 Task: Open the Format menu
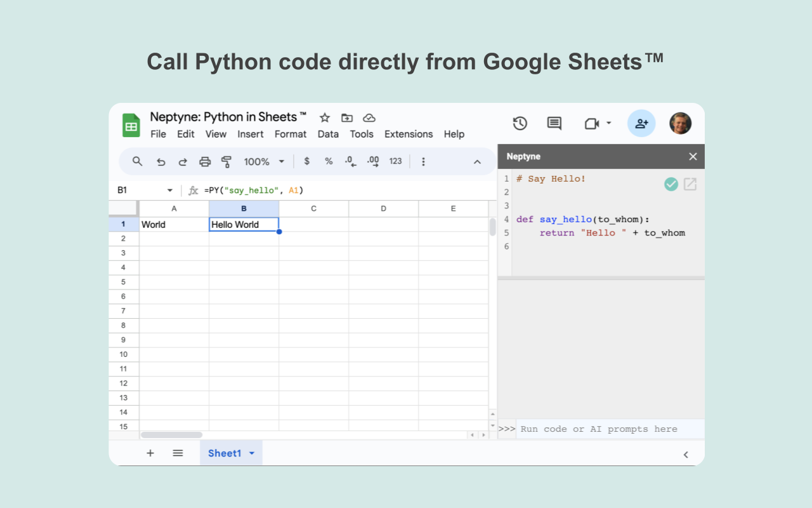pyautogui.click(x=291, y=134)
